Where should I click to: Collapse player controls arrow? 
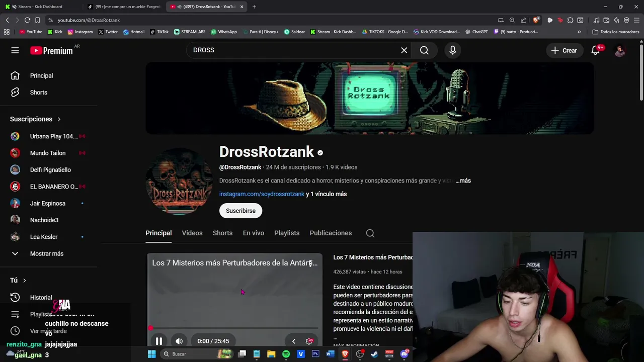(x=294, y=341)
